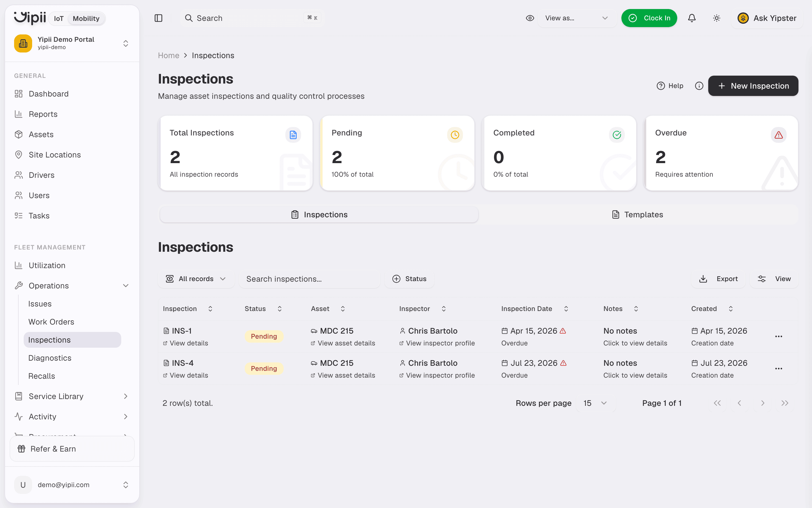This screenshot has height=508, width=812.
Task: Click the global Search bar
Action: [x=252, y=18]
